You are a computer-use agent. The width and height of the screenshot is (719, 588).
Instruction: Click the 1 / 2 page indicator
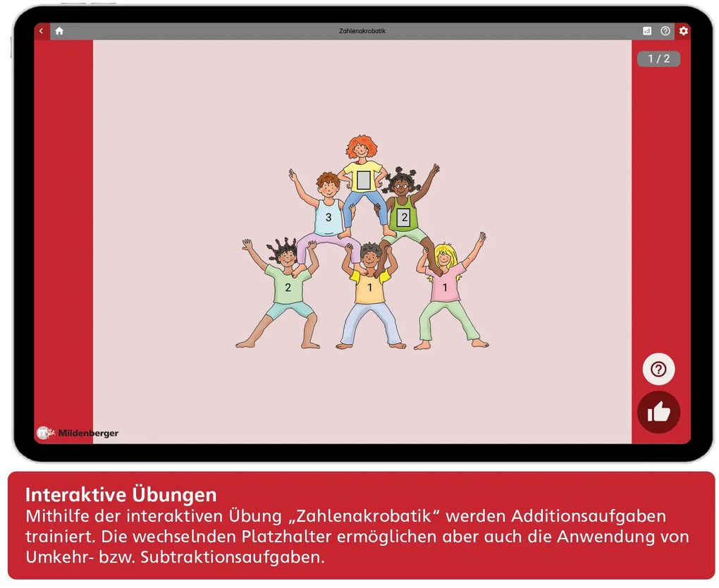pos(658,59)
